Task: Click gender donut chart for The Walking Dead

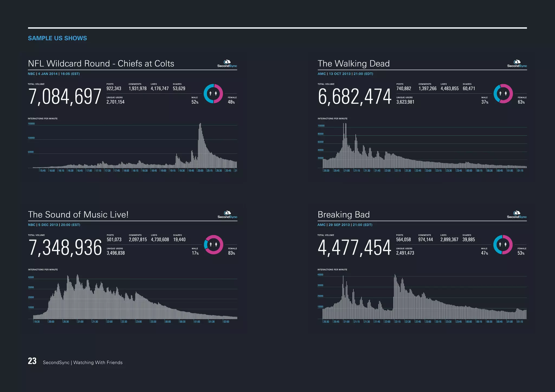Action: pos(503,94)
